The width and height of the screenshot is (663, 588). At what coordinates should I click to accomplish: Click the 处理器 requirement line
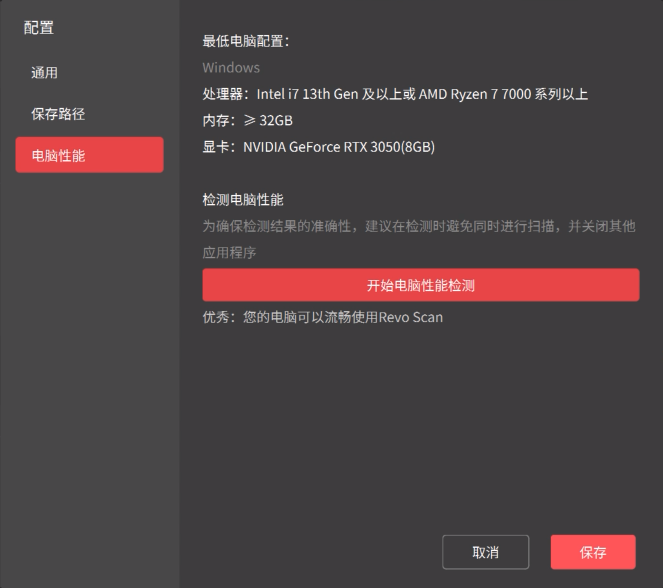tap(395, 94)
